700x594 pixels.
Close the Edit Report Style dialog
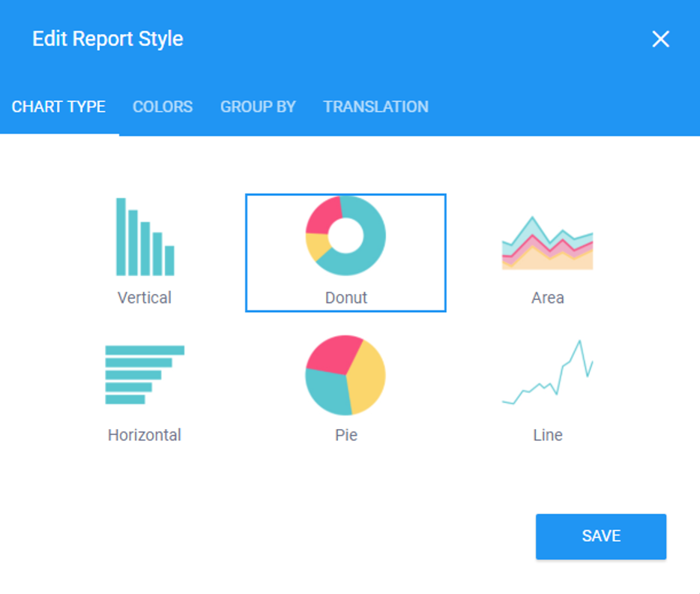click(660, 39)
